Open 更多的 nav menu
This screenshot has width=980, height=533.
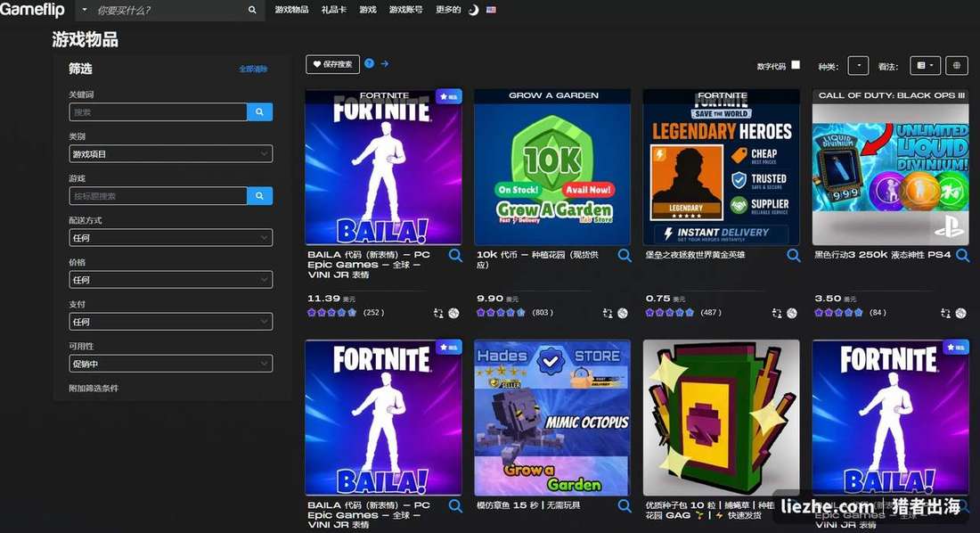[x=448, y=10]
